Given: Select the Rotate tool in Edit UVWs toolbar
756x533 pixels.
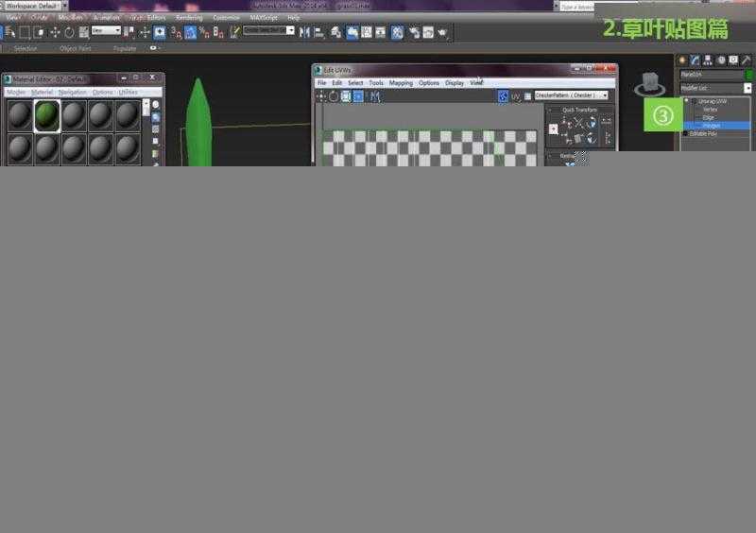Looking at the screenshot, I should (334, 96).
